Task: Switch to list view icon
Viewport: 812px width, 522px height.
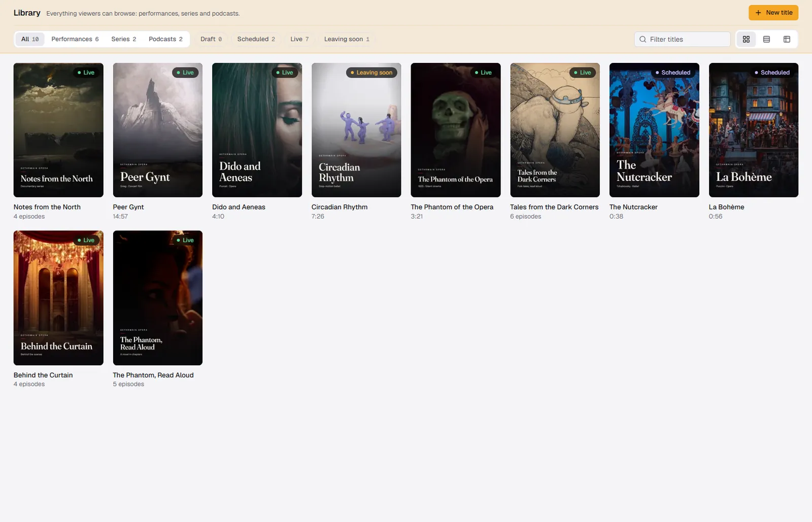Action: point(766,39)
